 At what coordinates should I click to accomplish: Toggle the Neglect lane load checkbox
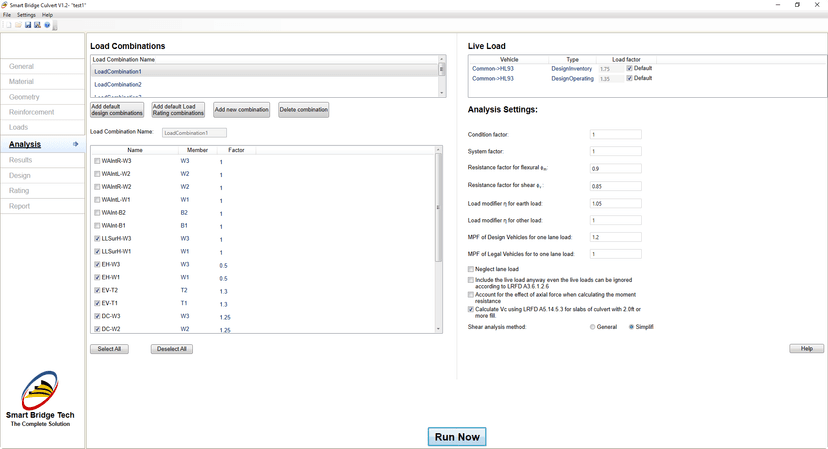[471, 269]
